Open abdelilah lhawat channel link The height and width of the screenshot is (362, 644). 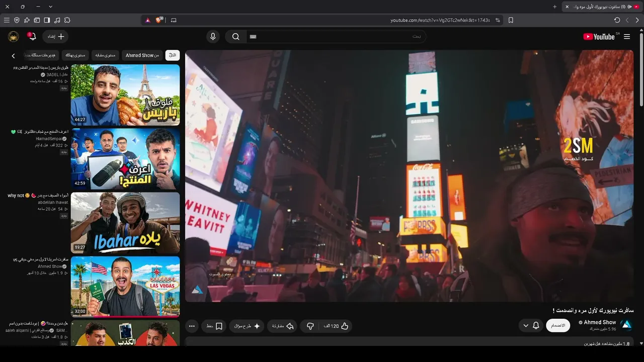click(x=53, y=203)
